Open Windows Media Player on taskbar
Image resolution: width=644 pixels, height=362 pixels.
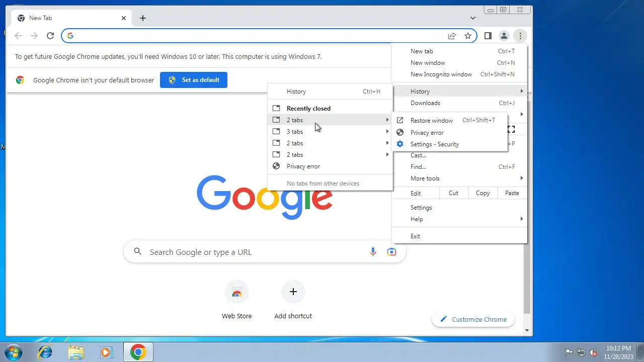[106, 352]
